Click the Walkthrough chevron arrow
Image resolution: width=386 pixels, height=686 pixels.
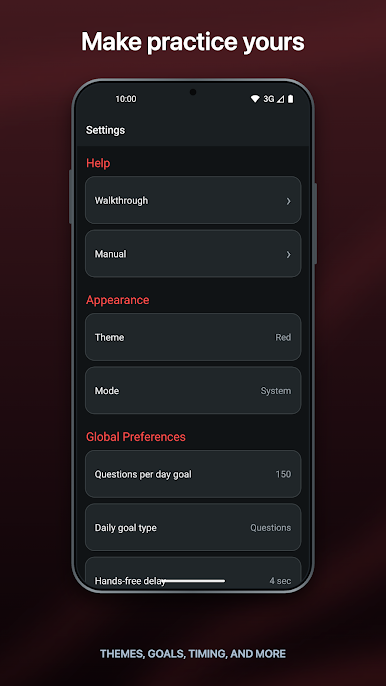(x=288, y=201)
